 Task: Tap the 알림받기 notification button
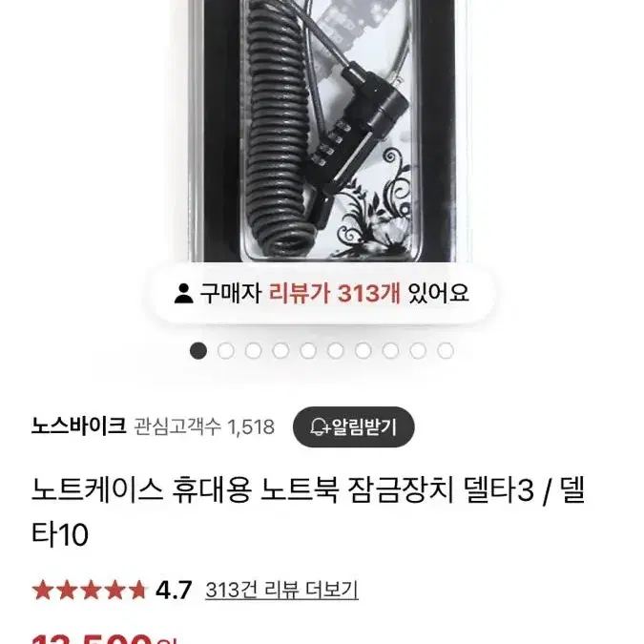pyautogui.click(x=354, y=427)
